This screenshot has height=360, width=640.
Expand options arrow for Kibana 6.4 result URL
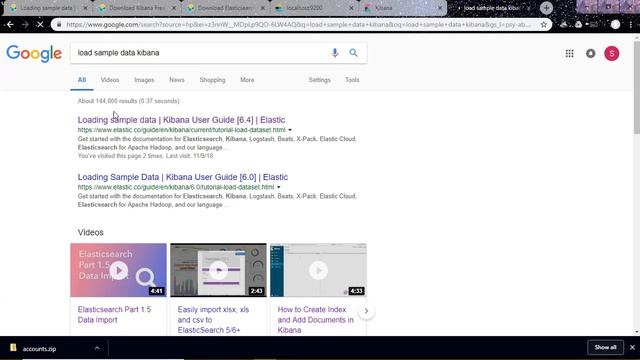click(290, 130)
